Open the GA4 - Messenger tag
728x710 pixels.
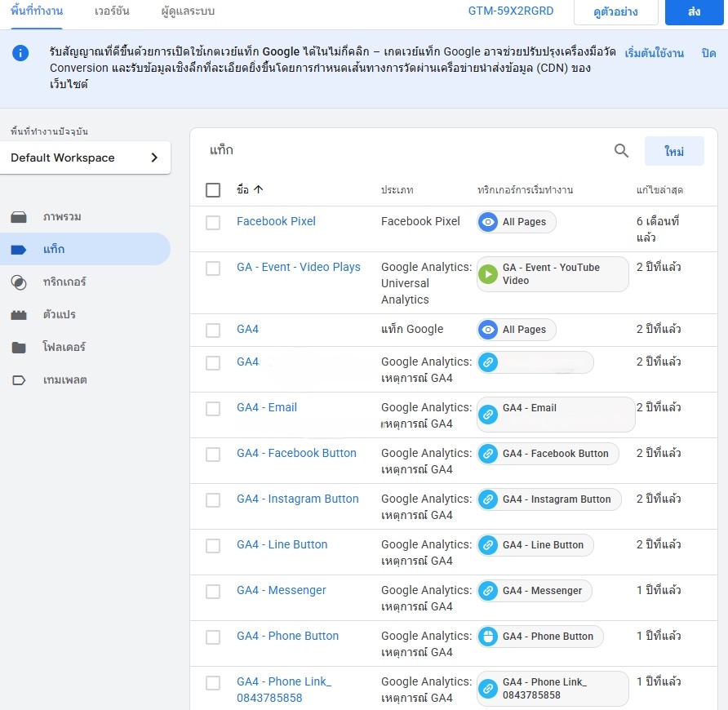282,590
